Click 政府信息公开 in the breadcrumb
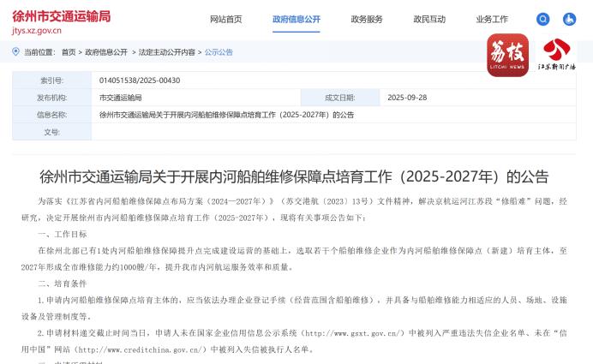This screenshot has width=593, height=364. tap(106, 52)
